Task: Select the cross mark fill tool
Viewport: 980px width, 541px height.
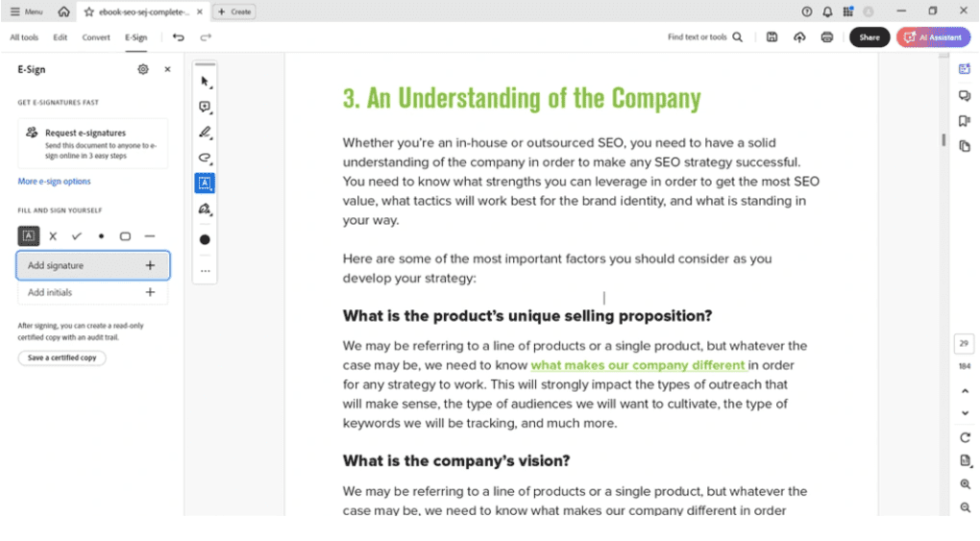Action: [x=53, y=235]
